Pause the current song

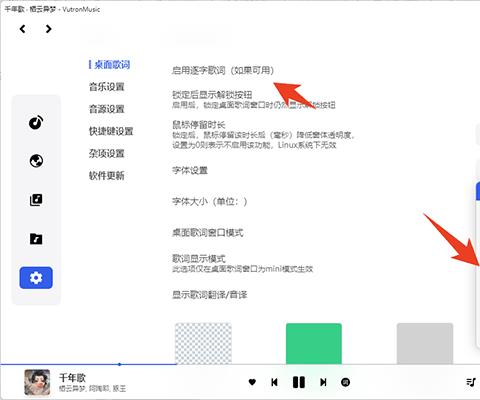(x=299, y=382)
